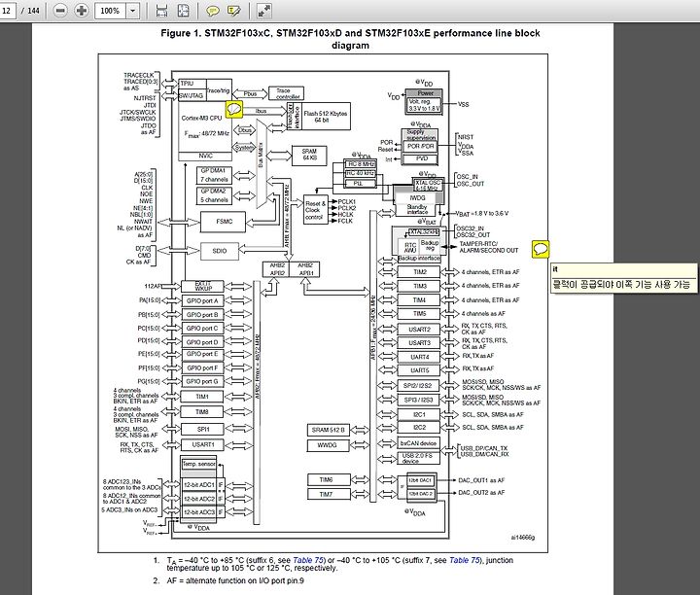Click the 'SRAM 64 KB' block
This screenshot has width=700, height=595.
coord(309,155)
